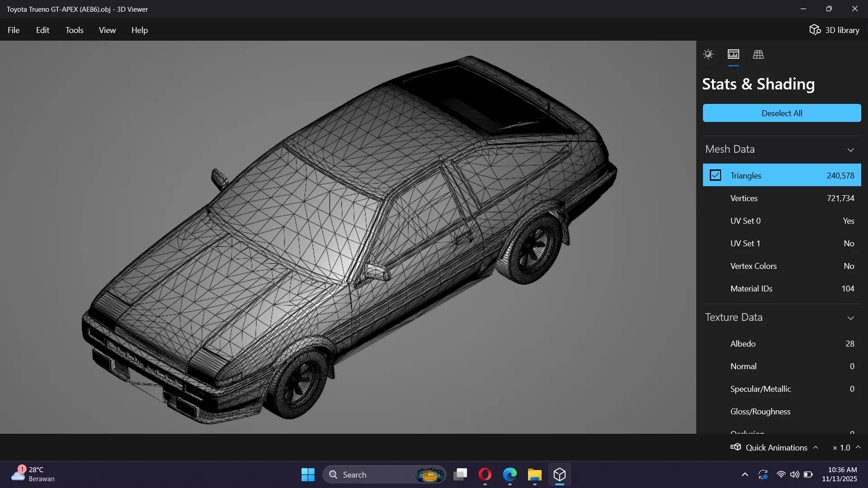Collapse the Mesh Data section
The image size is (868, 488).
pyautogui.click(x=850, y=150)
